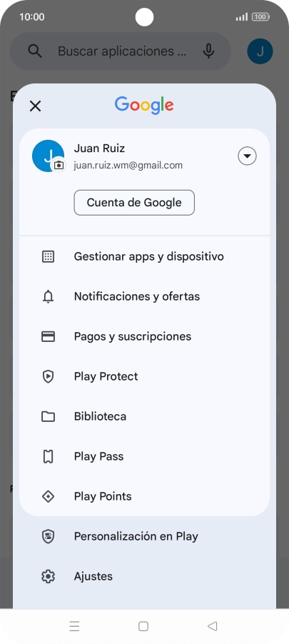Tap the microphone voice search icon

click(x=208, y=51)
